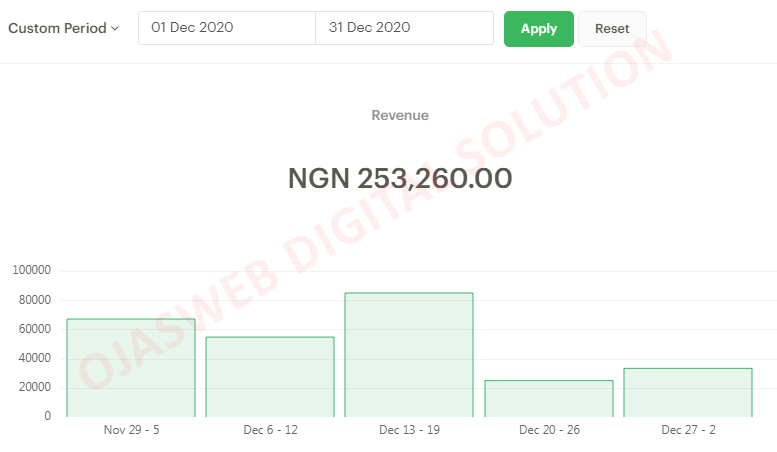Click the Dec 6 - 12 axis label

coord(270,430)
